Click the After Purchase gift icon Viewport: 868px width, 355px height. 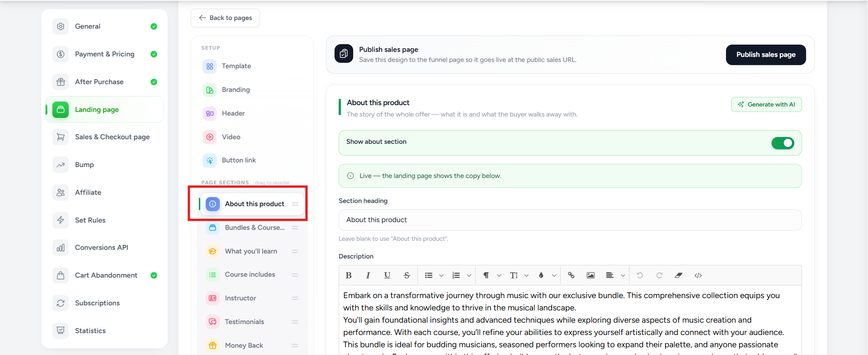(61, 82)
